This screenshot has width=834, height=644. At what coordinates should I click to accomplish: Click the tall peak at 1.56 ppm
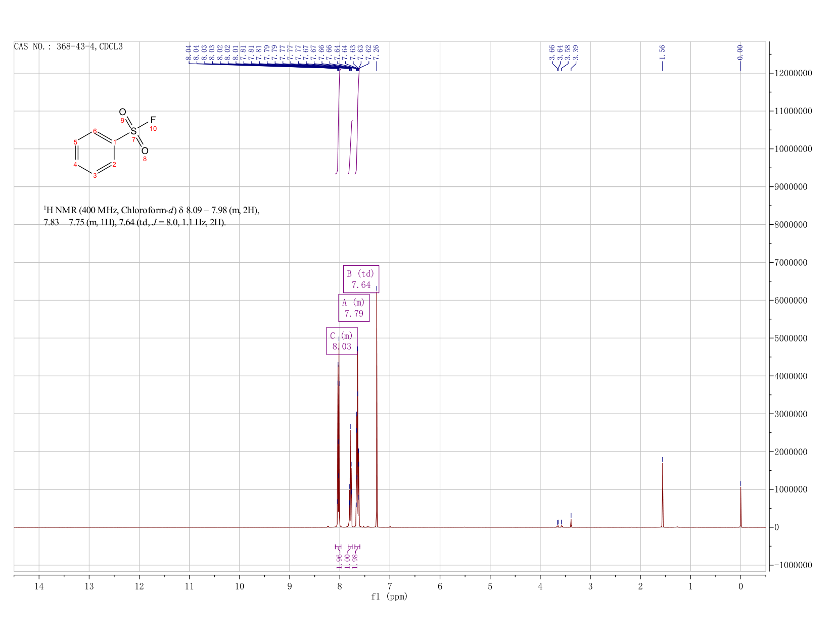662,495
